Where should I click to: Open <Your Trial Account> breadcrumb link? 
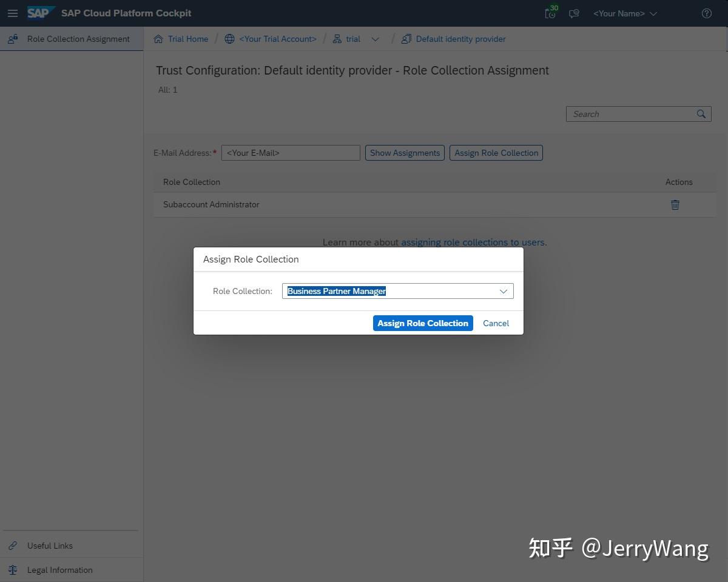[278, 39]
